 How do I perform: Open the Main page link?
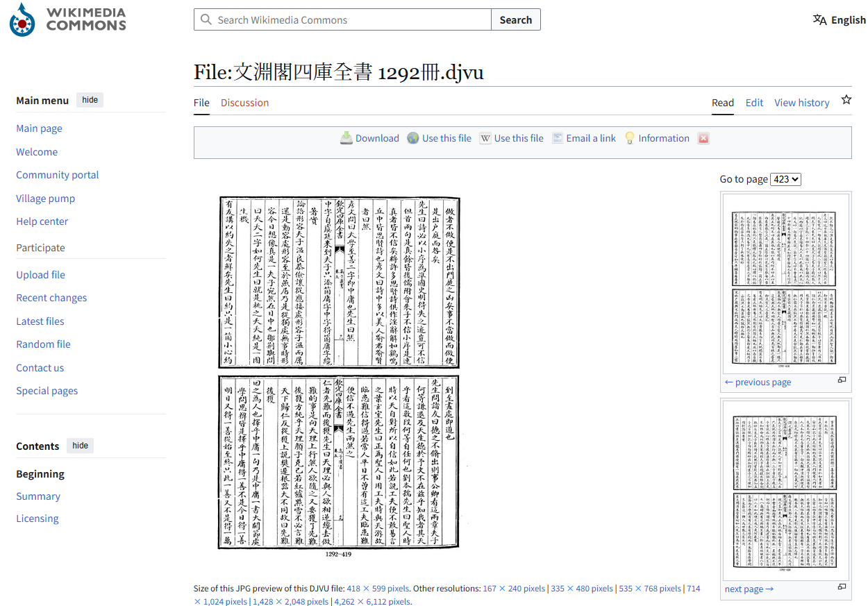[x=40, y=128]
